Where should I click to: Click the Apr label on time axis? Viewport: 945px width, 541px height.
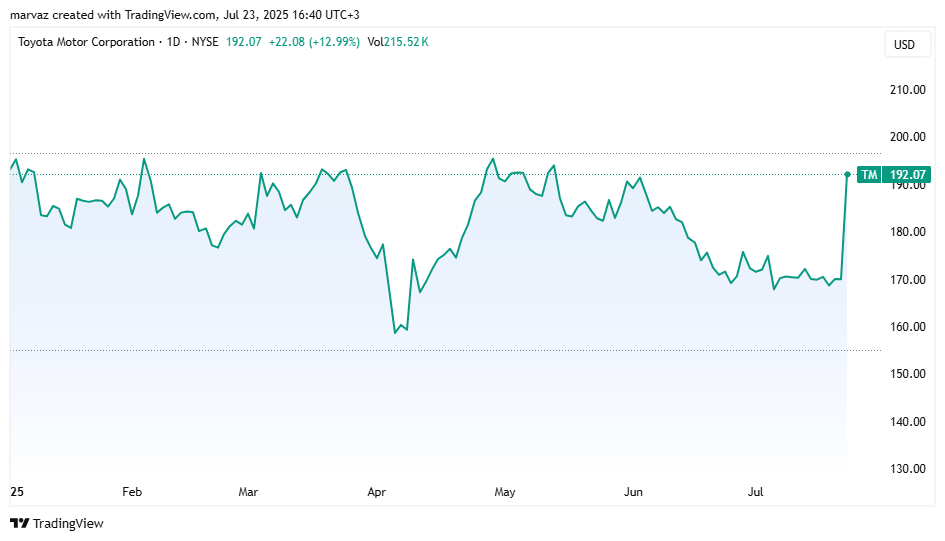pos(377,492)
